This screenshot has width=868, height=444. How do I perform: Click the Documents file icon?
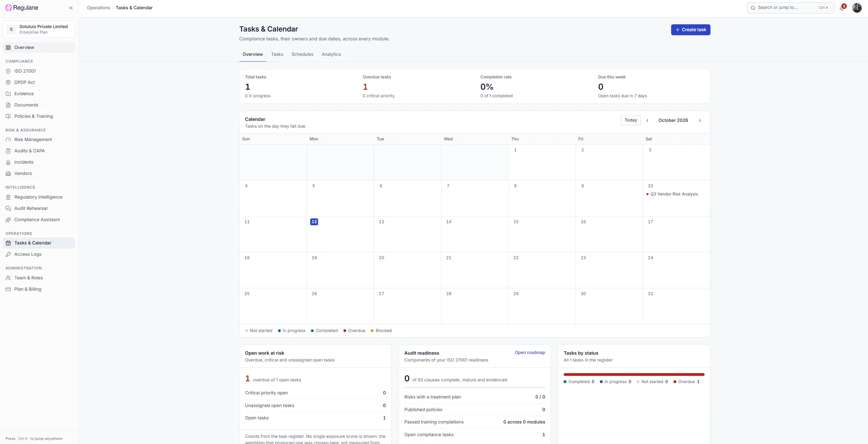click(x=8, y=105)
